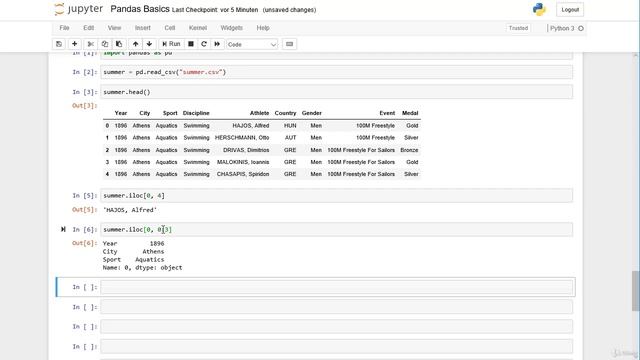Copy selected cells icon in toolbar
This screenshot has height=360, width=640.
tap(104, 44)
